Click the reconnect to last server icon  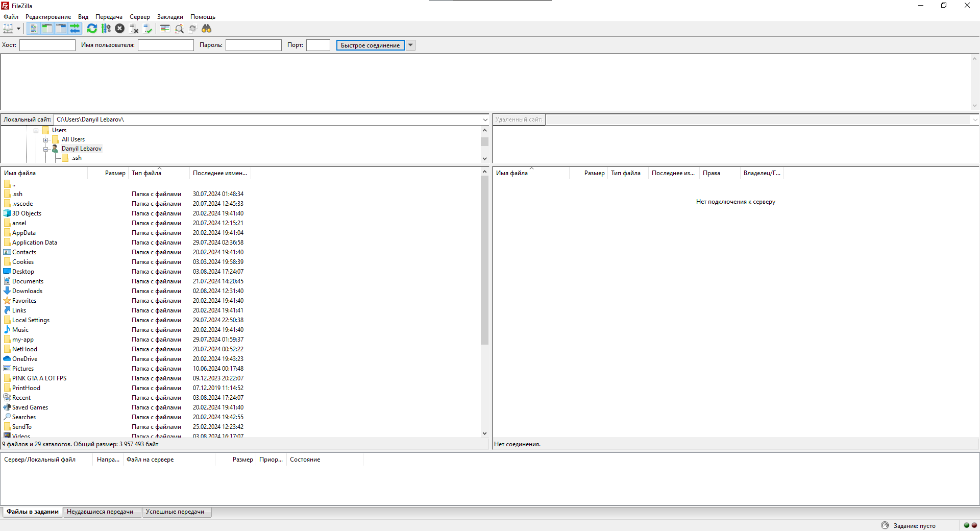pyautogui.click(x=148, y=29)
